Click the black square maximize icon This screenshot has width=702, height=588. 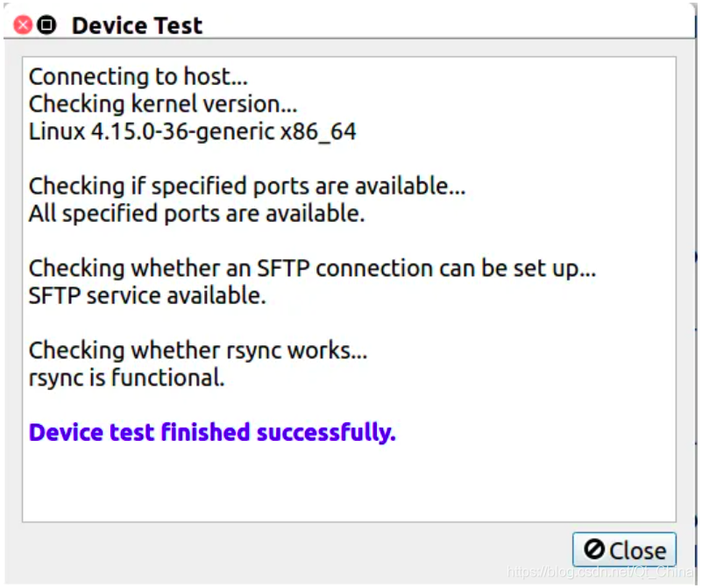(x=46, y=25)
